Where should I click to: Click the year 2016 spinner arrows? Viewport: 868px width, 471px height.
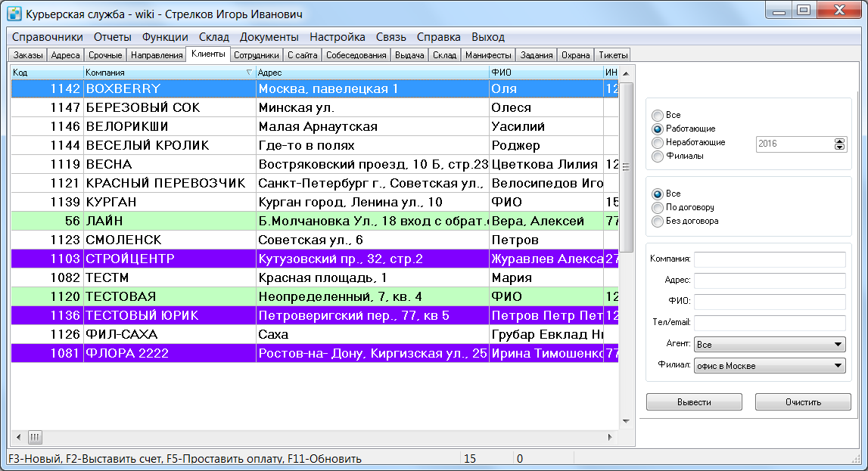(839, 144)
